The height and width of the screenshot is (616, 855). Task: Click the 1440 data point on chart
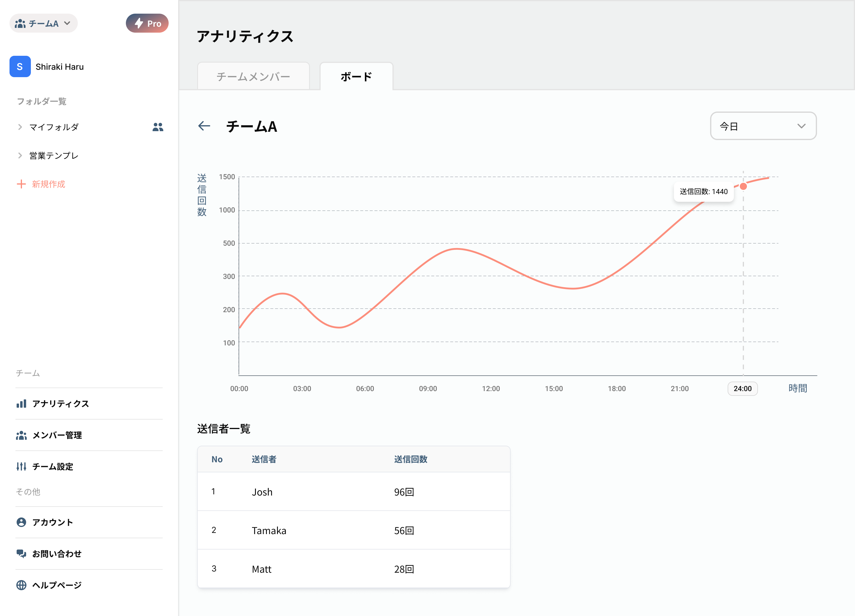tap(743, 186)
